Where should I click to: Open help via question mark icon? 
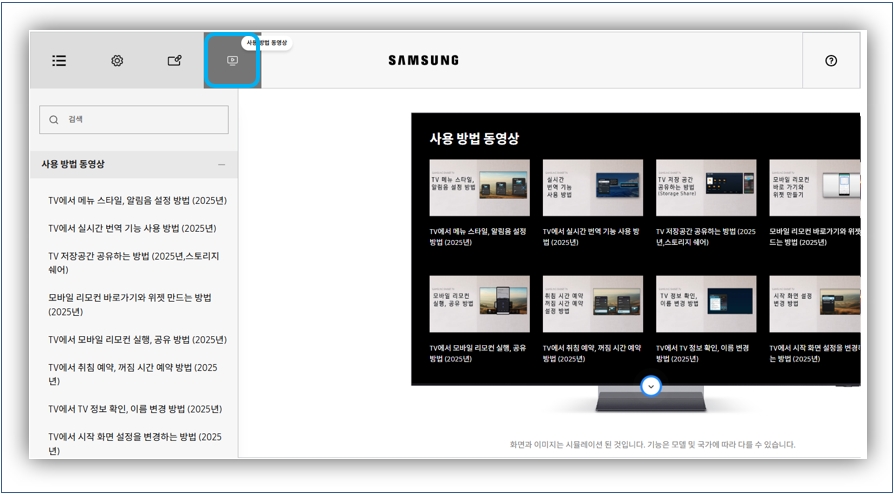[831, 61]
